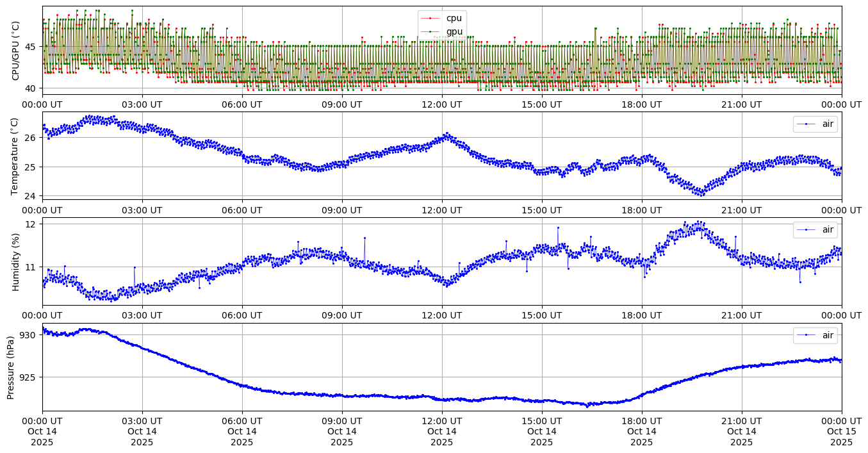Click the temperature curve peak near 12:00 UT
This screenshot has height=453, width=868.
pos(446,134)
